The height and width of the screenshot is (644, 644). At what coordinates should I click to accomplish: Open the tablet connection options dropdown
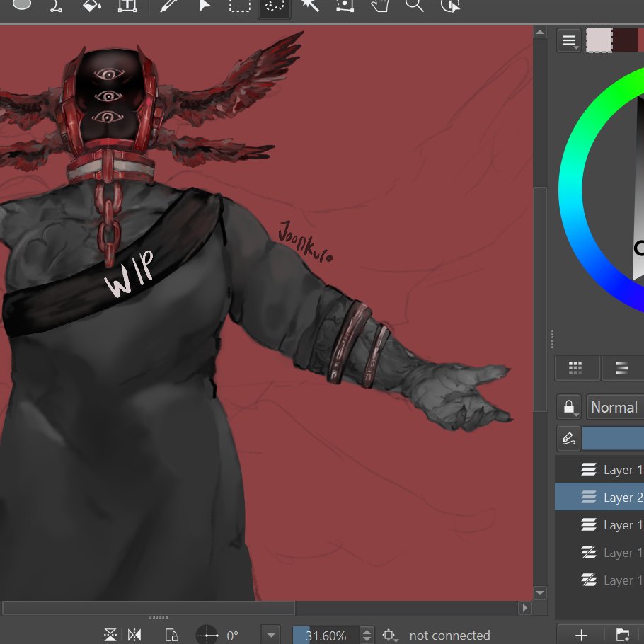[391, 636]
